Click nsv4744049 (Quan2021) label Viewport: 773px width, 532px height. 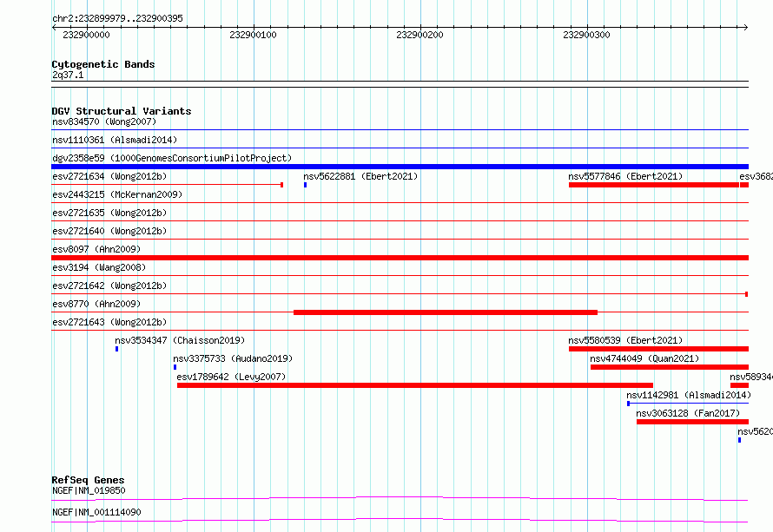[644, 358]
